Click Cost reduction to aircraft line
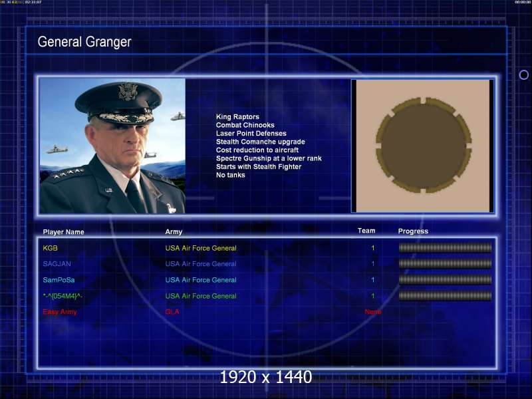This screenshot has height=399, width=532. click(257, 150)
